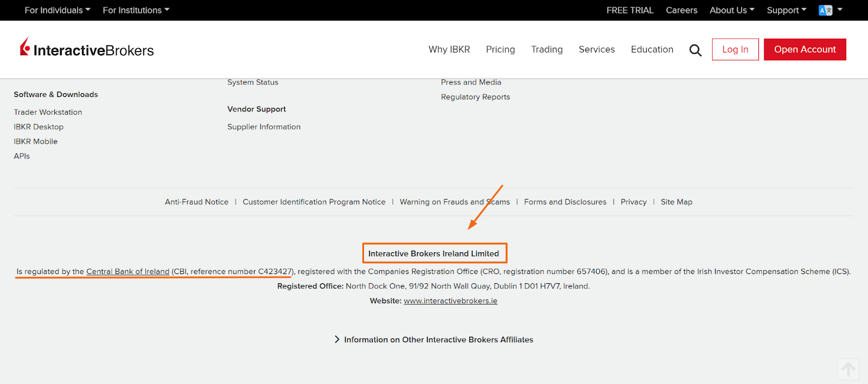Follow the Central Bank of Ireland link
This screenshot has width=868, height=384.
(128, 272)
